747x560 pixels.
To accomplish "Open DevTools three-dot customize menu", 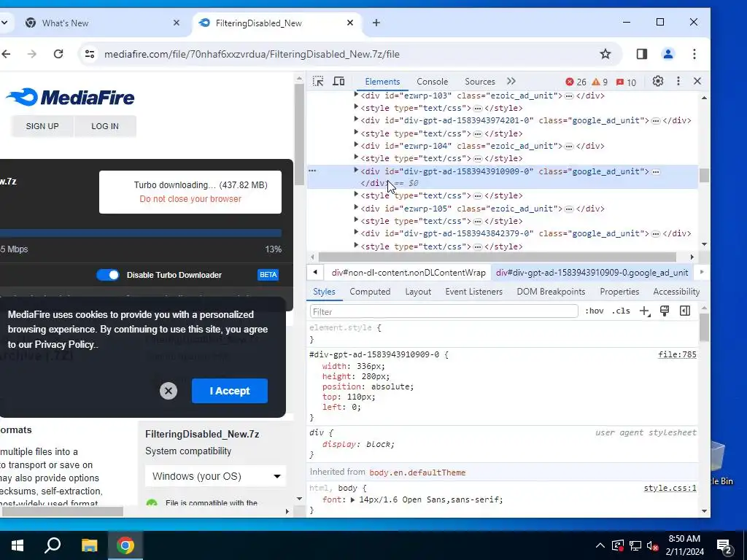I will [678, 82].
